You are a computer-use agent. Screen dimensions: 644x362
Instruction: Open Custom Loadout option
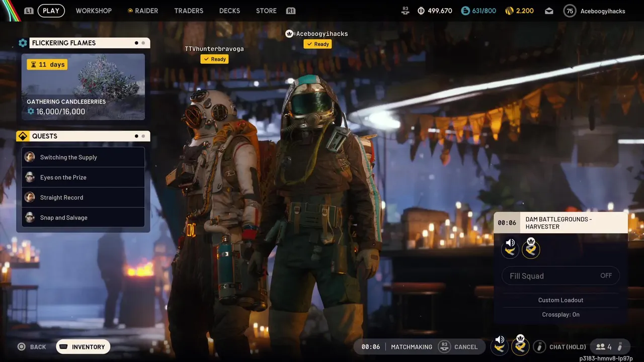click(560, 300)
